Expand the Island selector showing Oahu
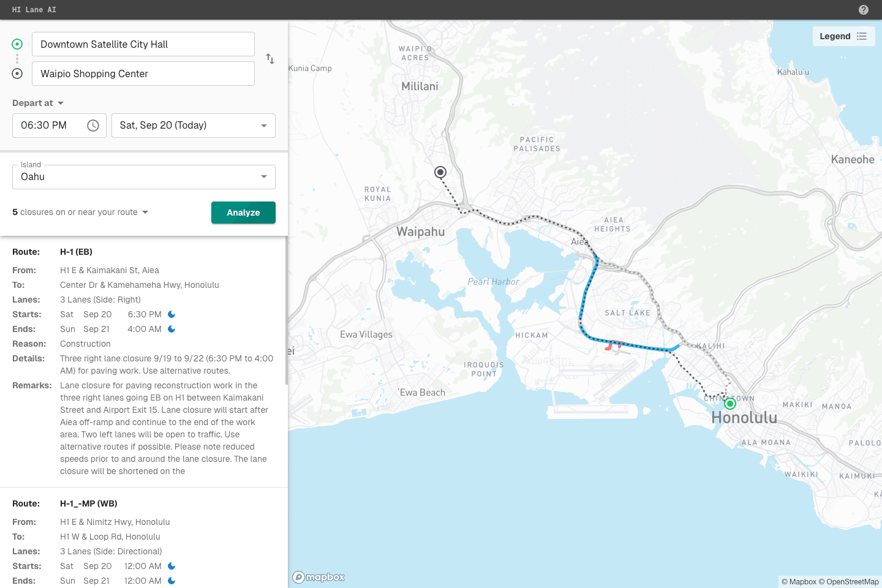 pos(144,177)
